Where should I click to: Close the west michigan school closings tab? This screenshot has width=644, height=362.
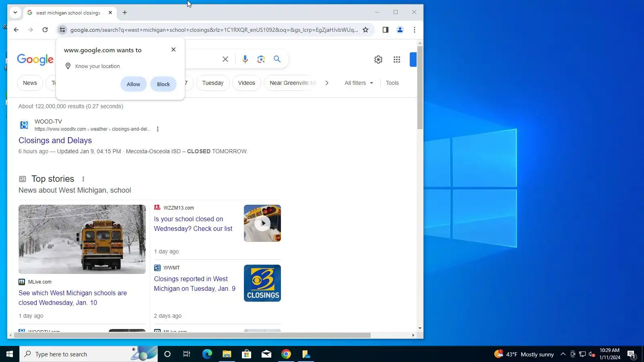(110, 12)
